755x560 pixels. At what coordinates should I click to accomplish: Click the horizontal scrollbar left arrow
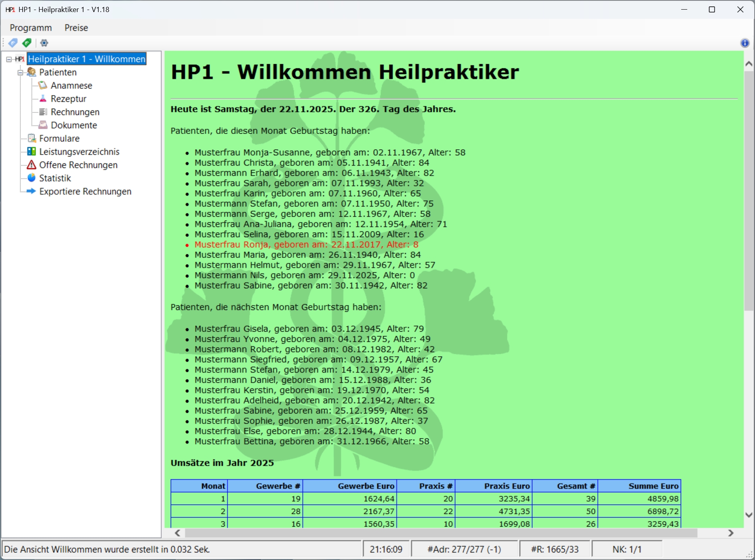pyautogui.click(x=177, y=533)
